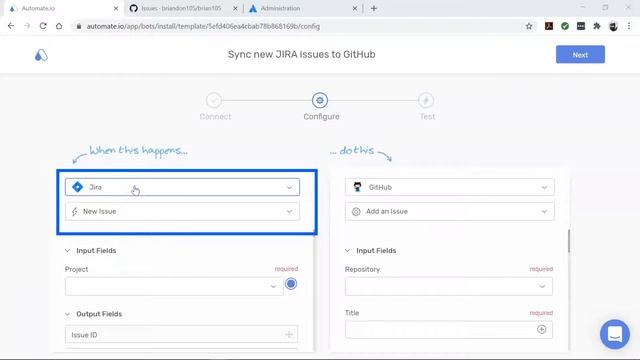The image size is (640, 360).
Task: Collapse the Output Fields section
Action: coord(67,314)
